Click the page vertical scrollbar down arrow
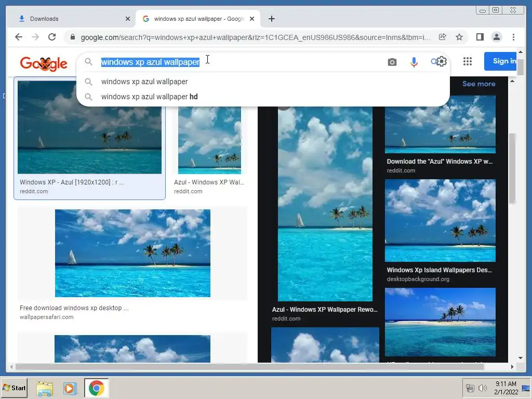 point(521,358)
